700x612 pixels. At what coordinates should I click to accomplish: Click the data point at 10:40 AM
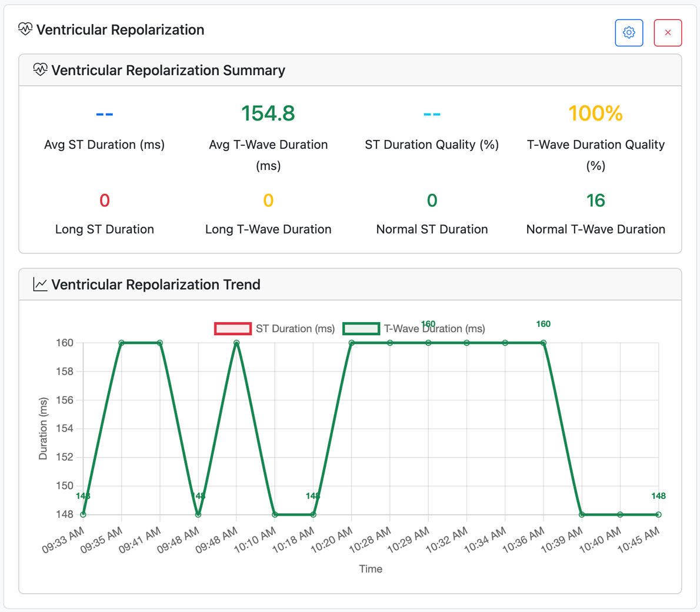[x=620, y=514]
